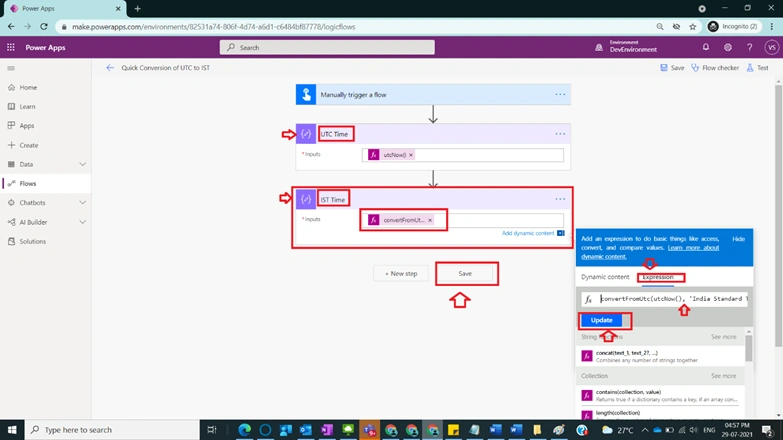Select the concat function fx icon
Screen dimensions: 783x440
587,356
